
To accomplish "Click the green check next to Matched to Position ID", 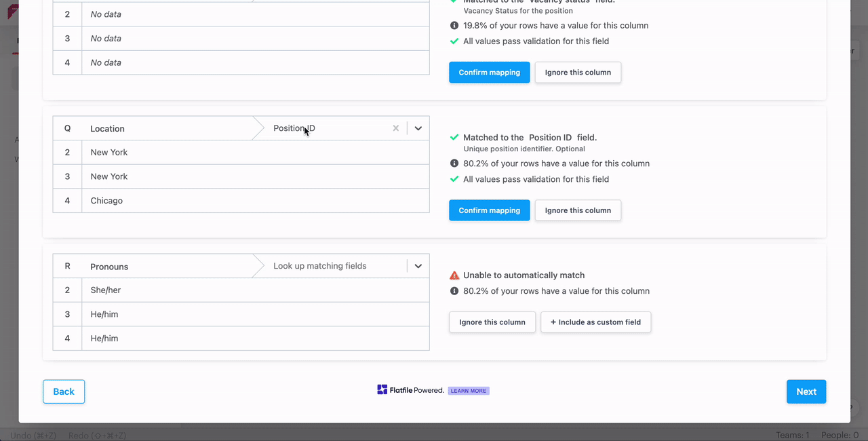I will pos(454,138).
